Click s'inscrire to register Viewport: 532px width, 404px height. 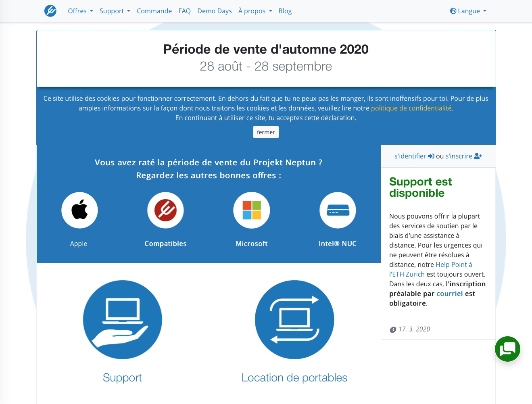(459, 156)
